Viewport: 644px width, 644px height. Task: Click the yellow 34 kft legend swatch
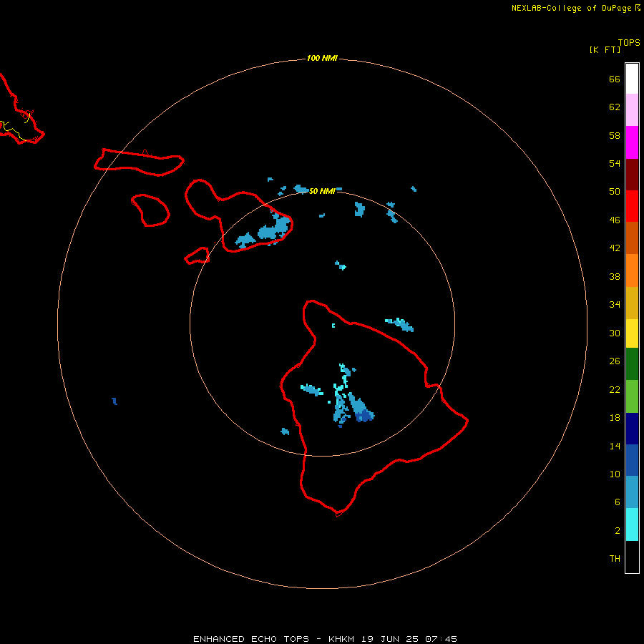632,333
